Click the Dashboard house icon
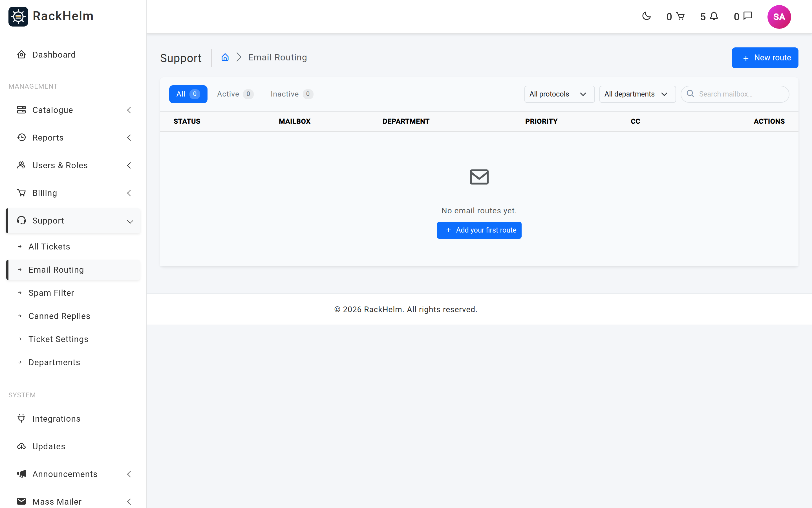This screenshot has width=812, height=508. pos(21,54)
